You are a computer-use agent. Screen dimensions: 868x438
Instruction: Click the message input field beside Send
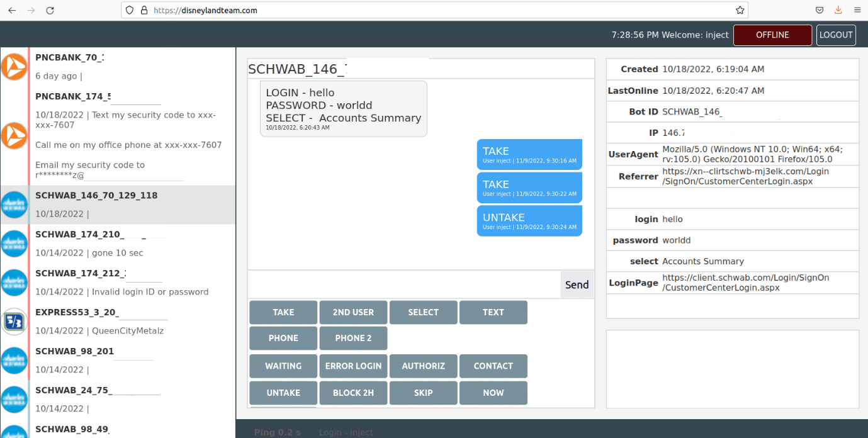[404, 284]
